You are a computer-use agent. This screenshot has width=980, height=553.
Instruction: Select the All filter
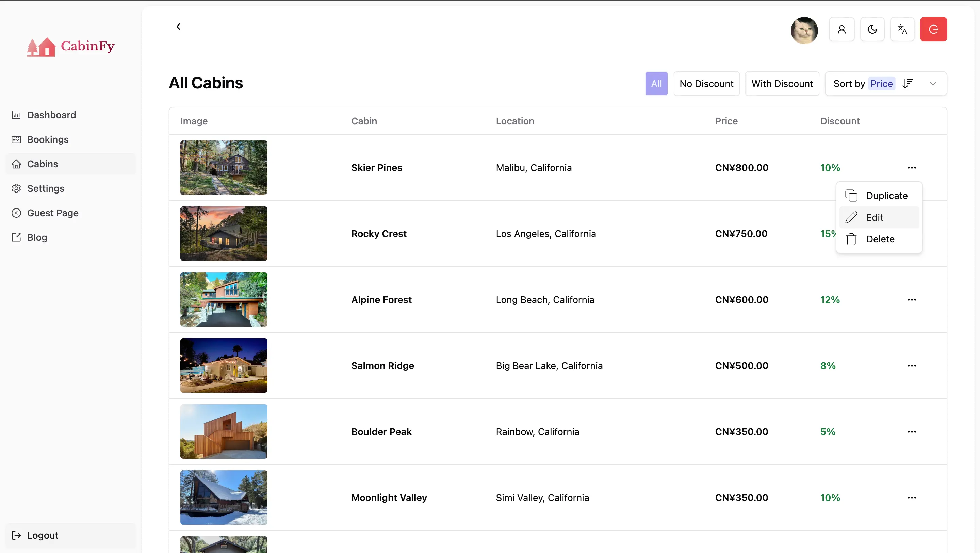coord(656,84)
